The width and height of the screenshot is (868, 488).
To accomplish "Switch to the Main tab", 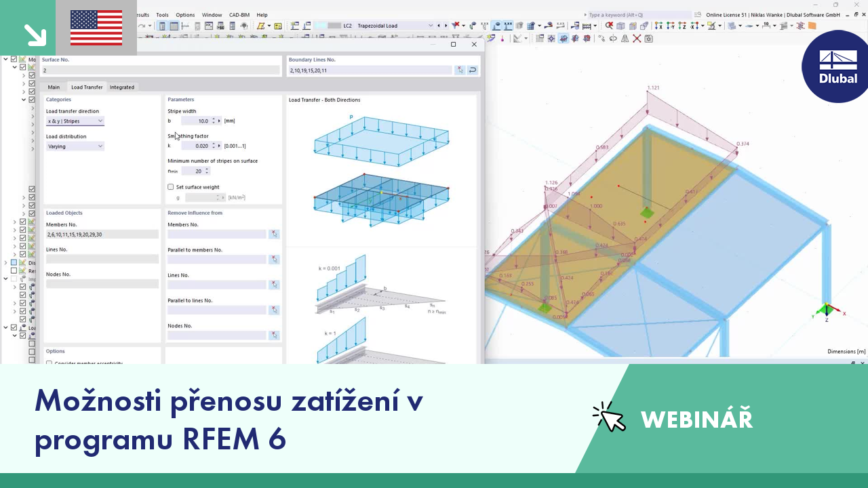I will pos(54,87).
